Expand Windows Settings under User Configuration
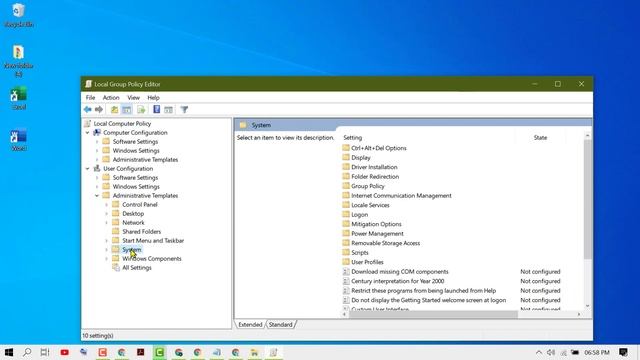 [97, 187]
